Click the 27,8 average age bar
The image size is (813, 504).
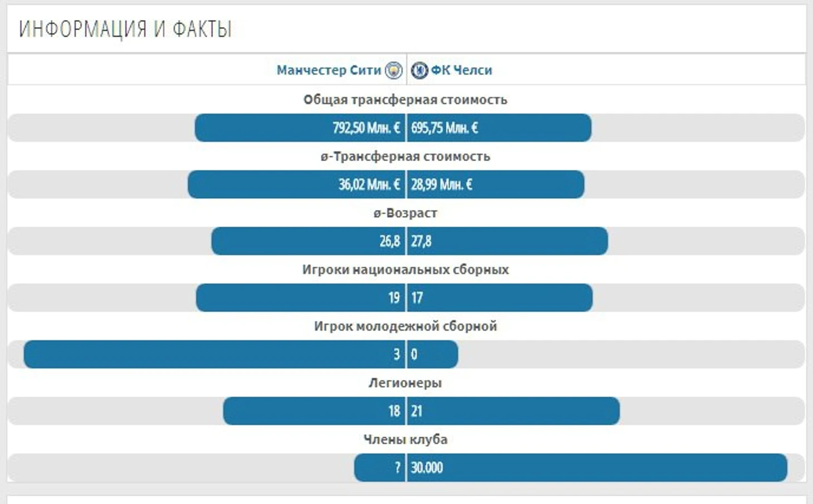pyautogui.click(x=508, y=241)
